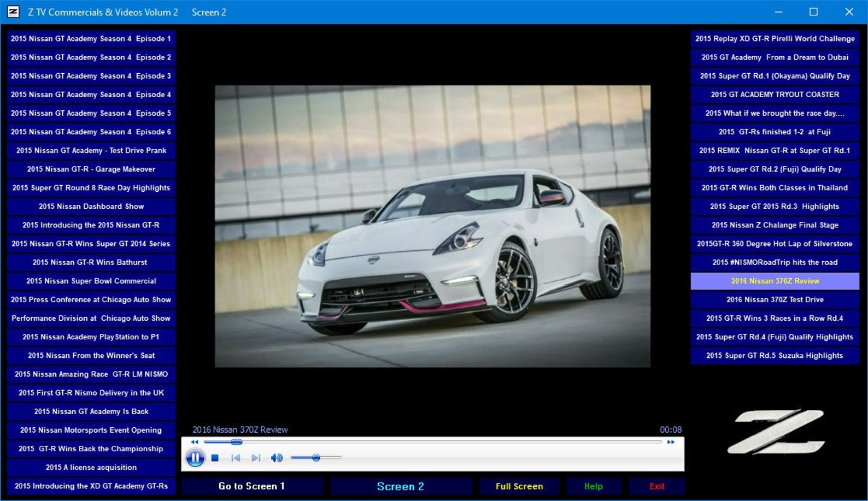
Task: Click the silver Z logo
Action: 776,431
